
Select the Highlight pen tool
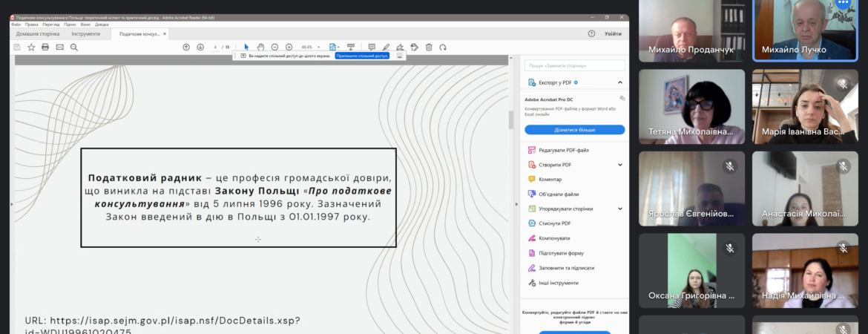point(386,47)
